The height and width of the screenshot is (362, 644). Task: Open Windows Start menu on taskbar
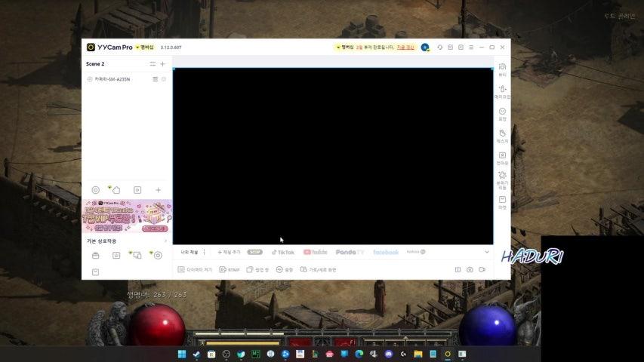[x=182, y=354]
